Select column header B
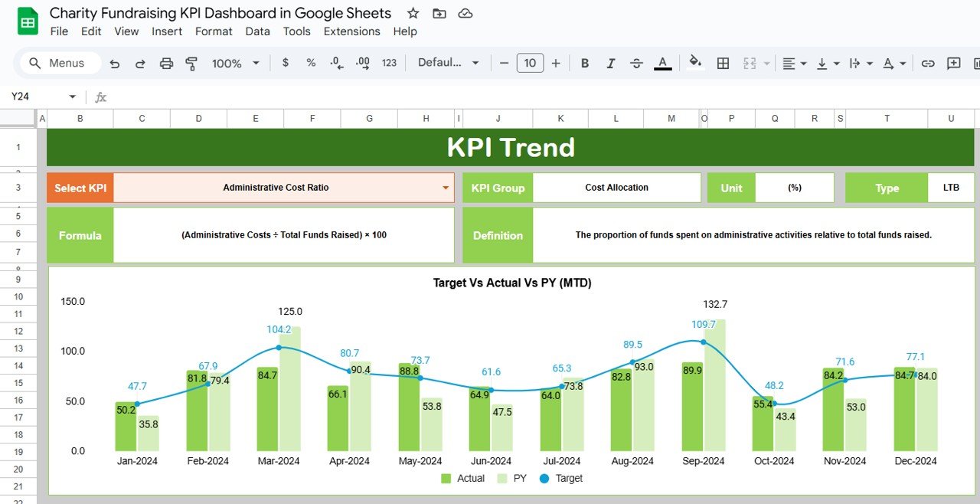The image size is (980, 504). point(80,118)
